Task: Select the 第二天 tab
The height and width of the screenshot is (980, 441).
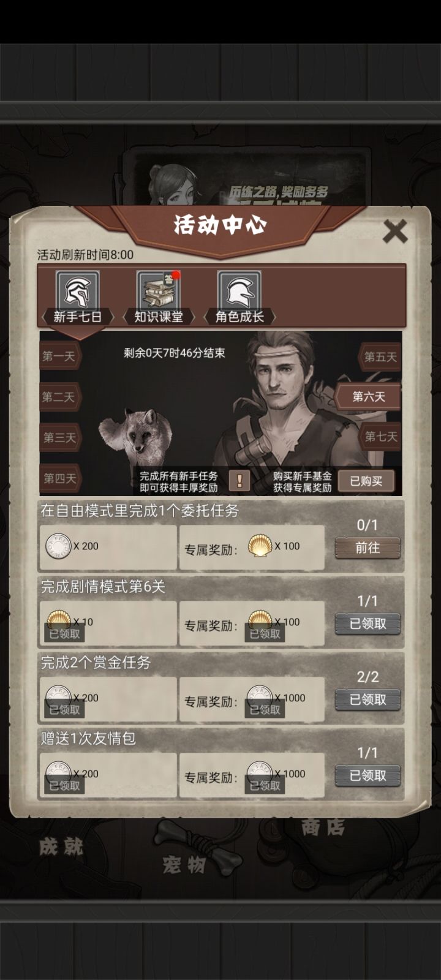Action: (59, 397)
